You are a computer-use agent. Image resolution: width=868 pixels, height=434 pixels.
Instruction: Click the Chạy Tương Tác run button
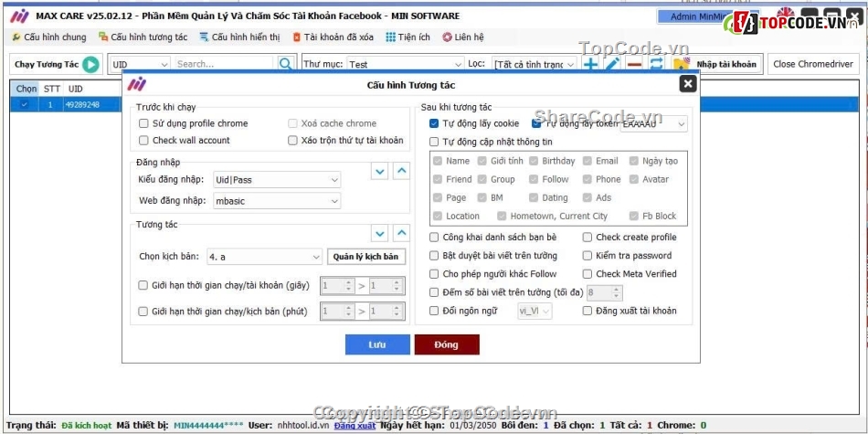tap(57, 64)
